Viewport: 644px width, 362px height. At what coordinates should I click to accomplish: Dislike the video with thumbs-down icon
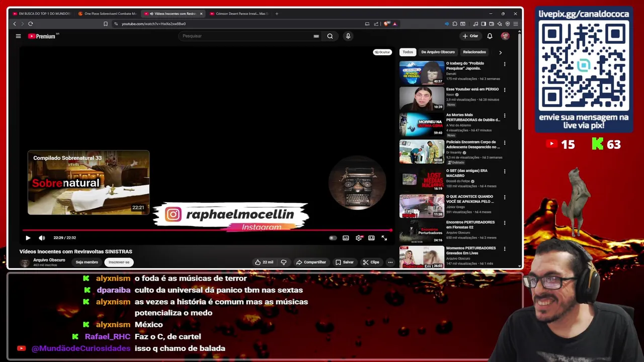(x=284, y=262)
